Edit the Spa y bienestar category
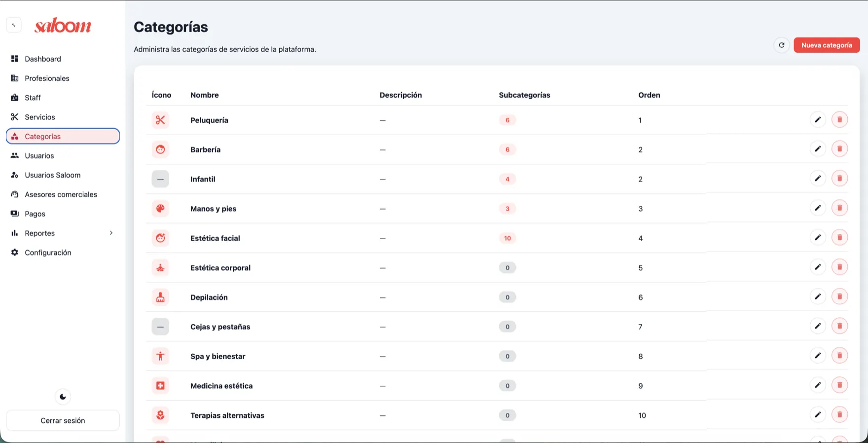Viewport: 868px width, 443px height. click(x=818, y=355)
